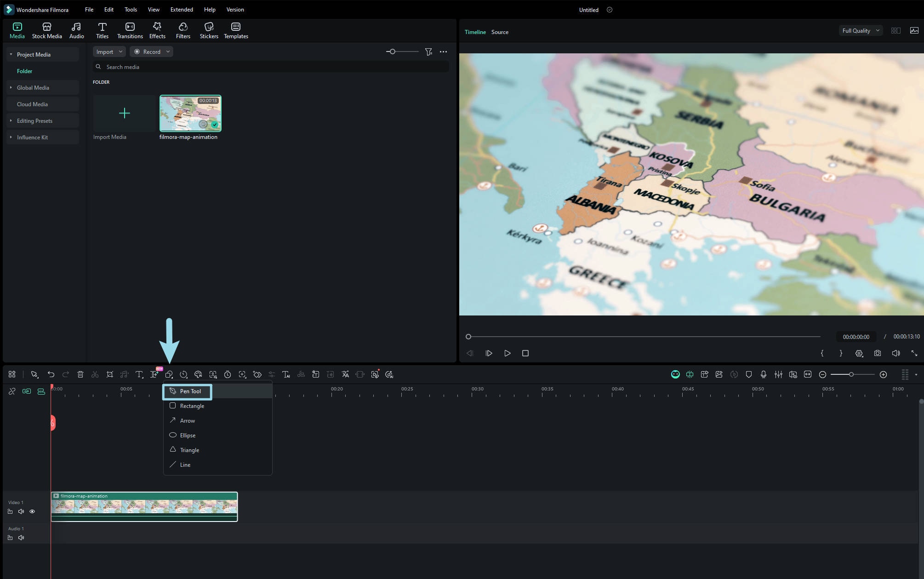This screenshot has width=924, height=579.
Task: Select the filmora-map-animation media thumbnail
Action: pyautogui.click(x=190, y=113)
